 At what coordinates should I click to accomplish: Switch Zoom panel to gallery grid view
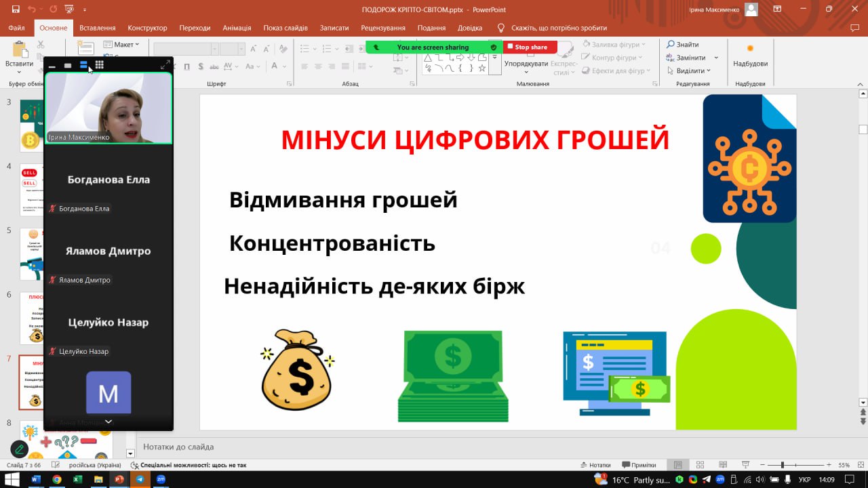(100, 65)
